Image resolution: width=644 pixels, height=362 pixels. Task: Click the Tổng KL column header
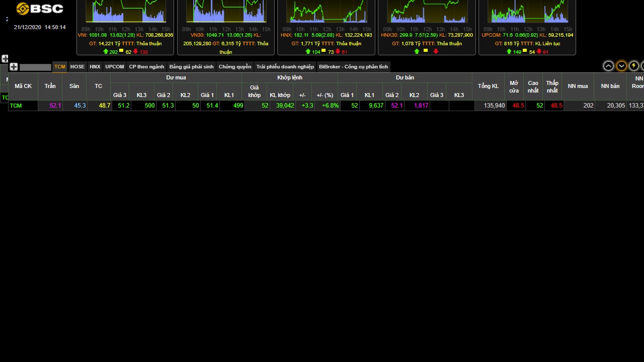pos(488,86)
